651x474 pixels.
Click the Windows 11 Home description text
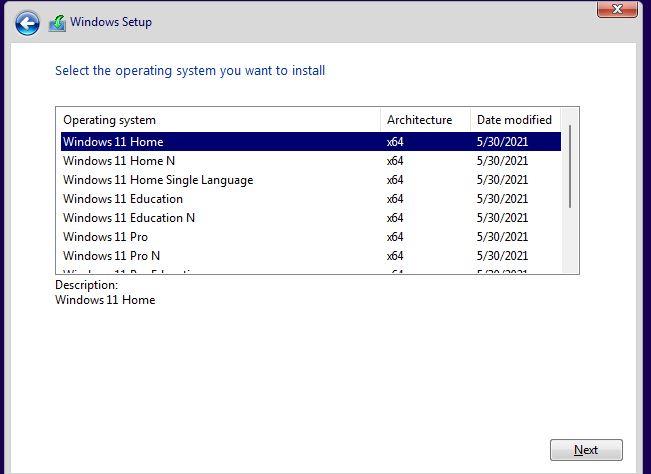[x=105, y=300]
